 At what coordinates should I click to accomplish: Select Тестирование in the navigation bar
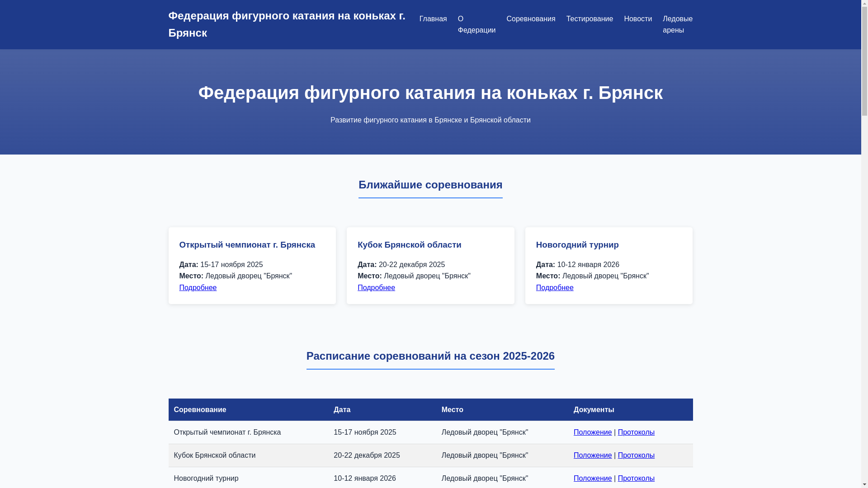(589, 19)
